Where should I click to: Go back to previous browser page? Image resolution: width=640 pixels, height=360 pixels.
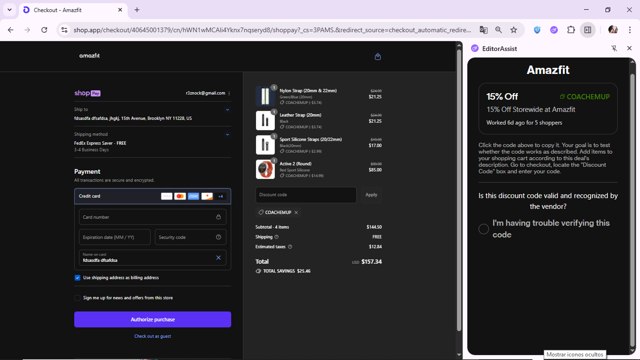(11, 30)
